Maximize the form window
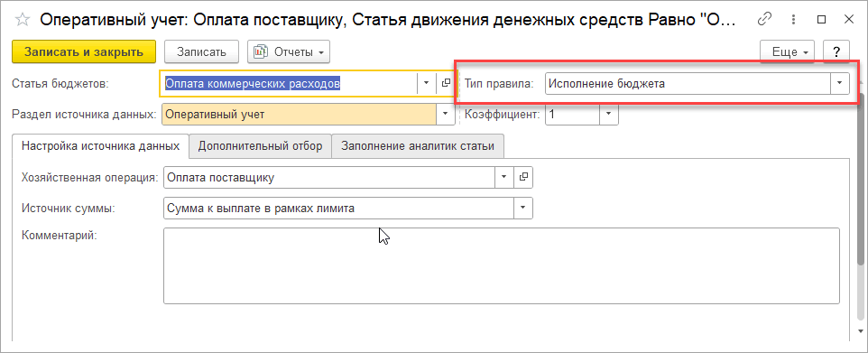Screen dimensions: 868x353 pos(821,19)
